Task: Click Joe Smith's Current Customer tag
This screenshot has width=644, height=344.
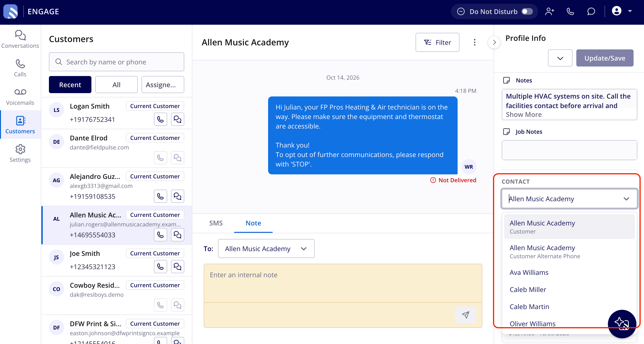Action: tap(155, 253)
